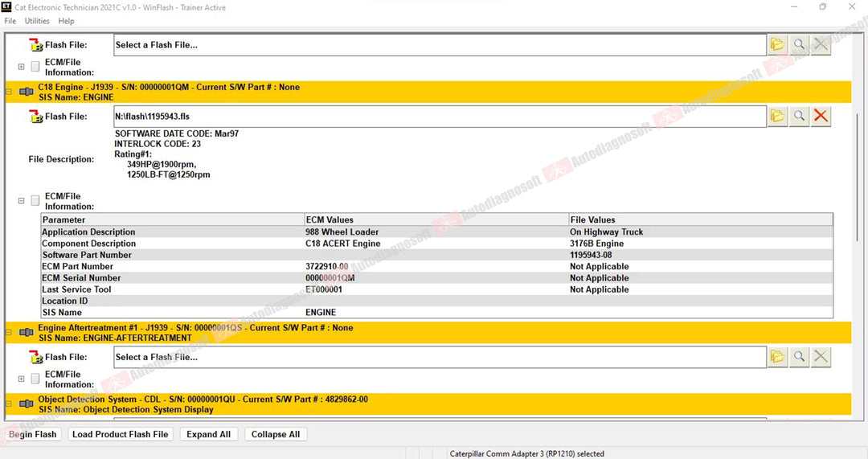This screenshot has height=459, width=868.
Task: Click the '349HP@1900rpm,' rating text
Action: 162,165
